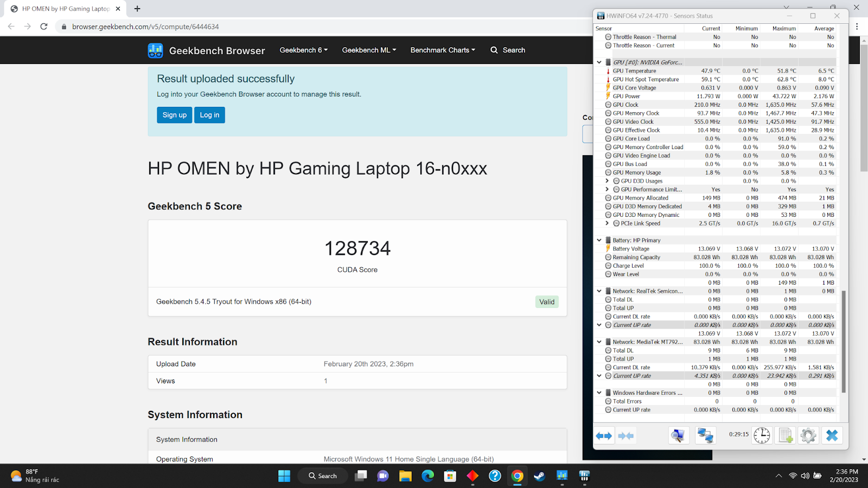Open Task View on the taskbar

click(361, 476)
